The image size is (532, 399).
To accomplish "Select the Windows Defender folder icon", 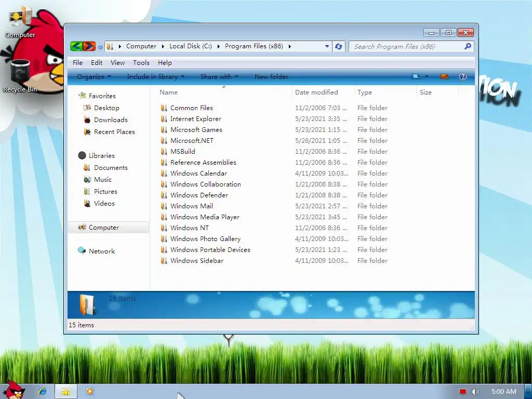I will [164, 195].
